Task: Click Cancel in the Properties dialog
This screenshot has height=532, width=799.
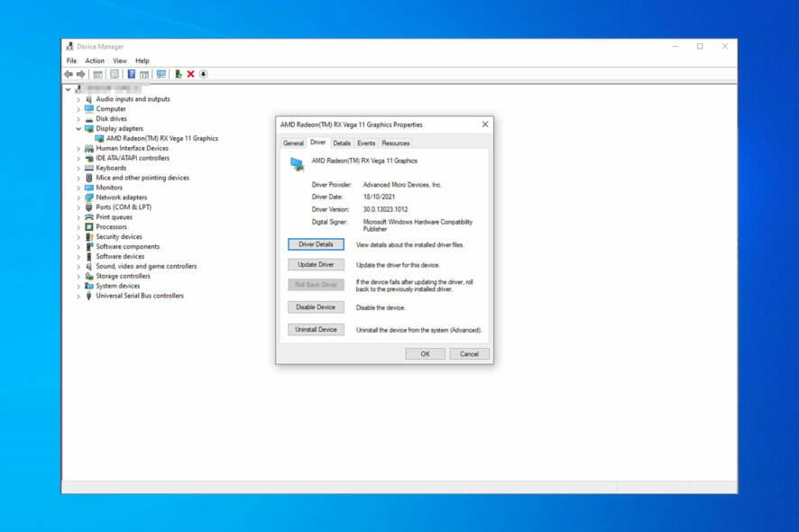Action: click(469, 354)
